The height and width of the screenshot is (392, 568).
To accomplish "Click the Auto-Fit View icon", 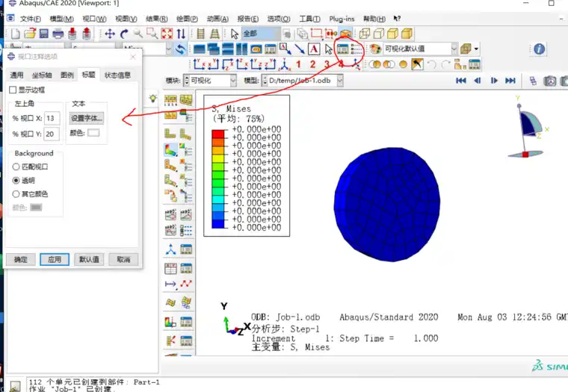I will coord(167,34).
